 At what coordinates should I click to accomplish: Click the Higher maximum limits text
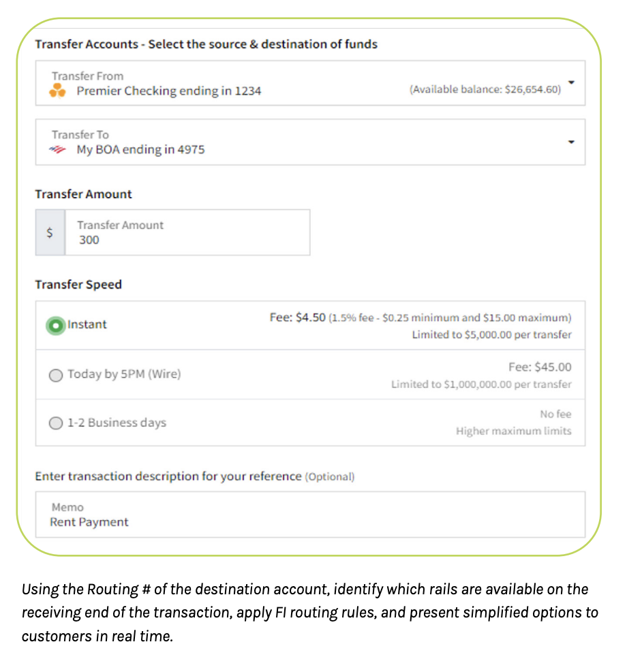click(x=513, y=431)
